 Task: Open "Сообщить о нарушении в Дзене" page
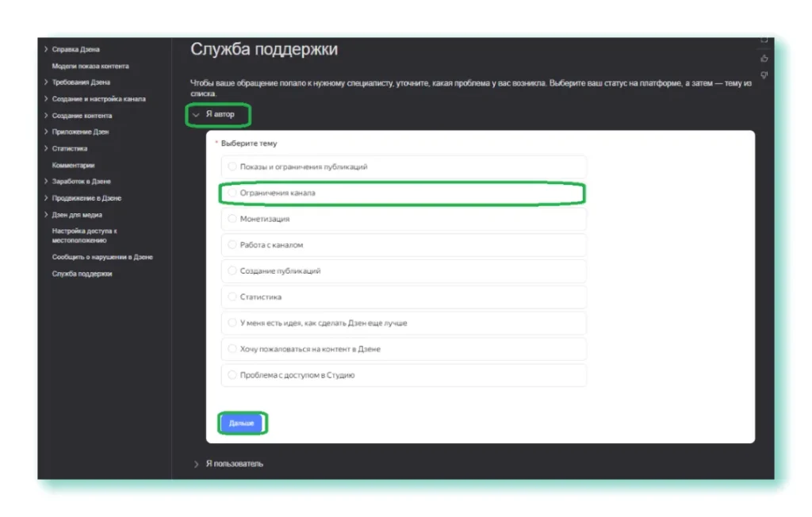[x=102, y=257]
